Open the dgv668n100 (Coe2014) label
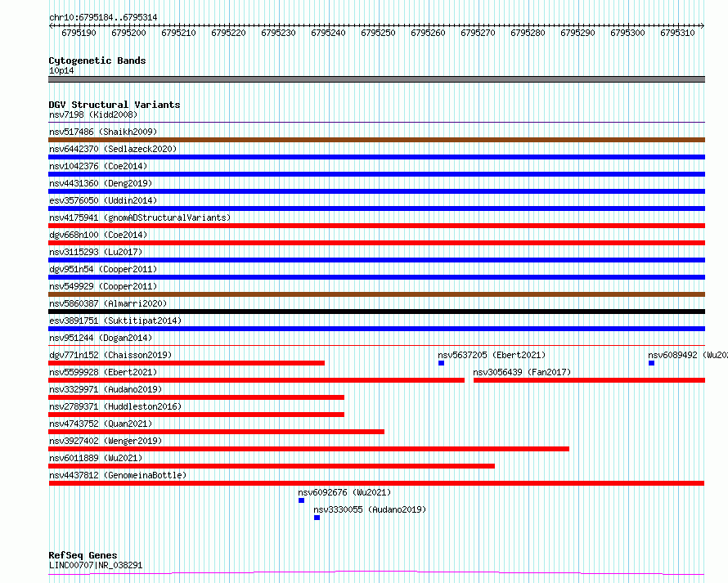This screenshot has height=583, width=728. (98, 235)
